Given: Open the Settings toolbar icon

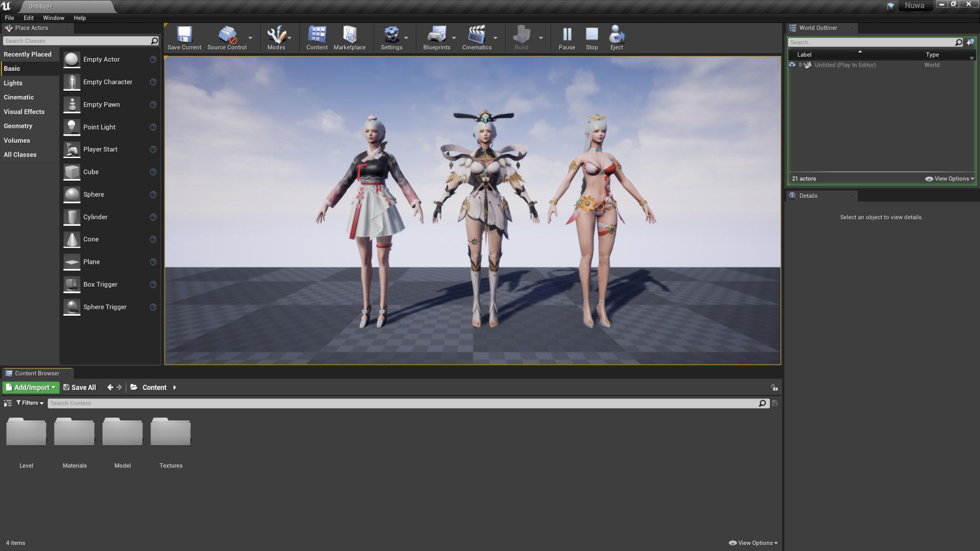Looking at the screenshot, I should click(x=391, y=35).
